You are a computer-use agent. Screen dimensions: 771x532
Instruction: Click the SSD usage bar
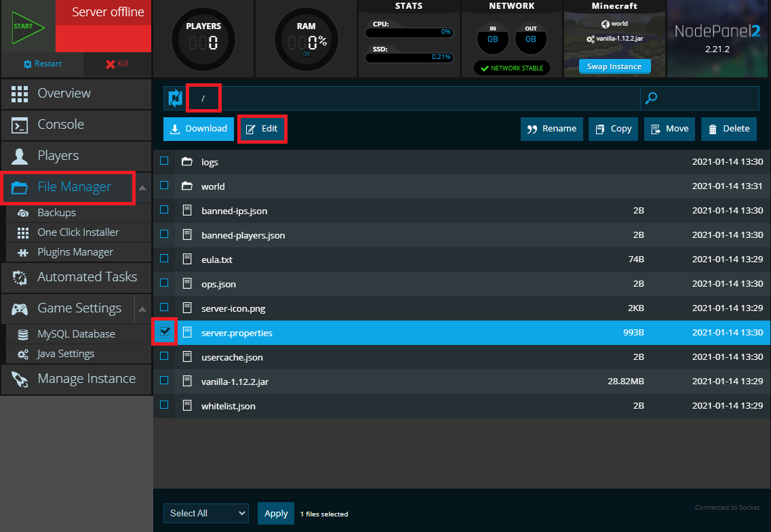click(409, 58)
